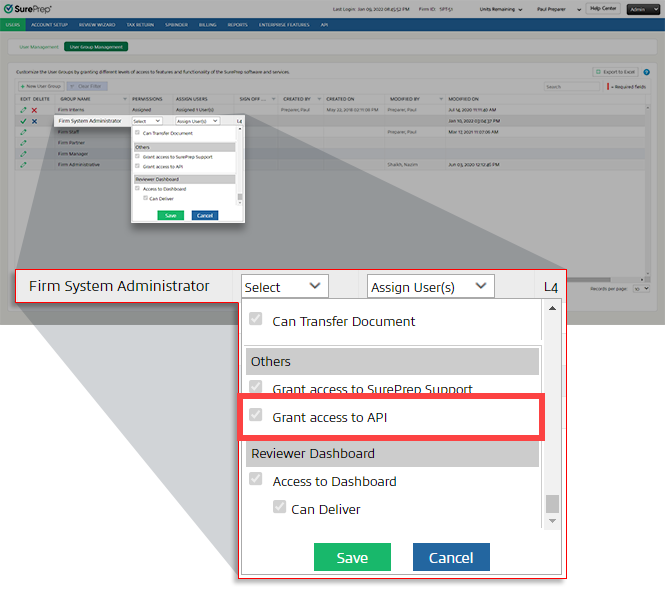Image resolution: width=665 pixels, height=591 pixels.
Task: Click scroll-down arrow in magnified permissions list
Action: click(552, 521)
